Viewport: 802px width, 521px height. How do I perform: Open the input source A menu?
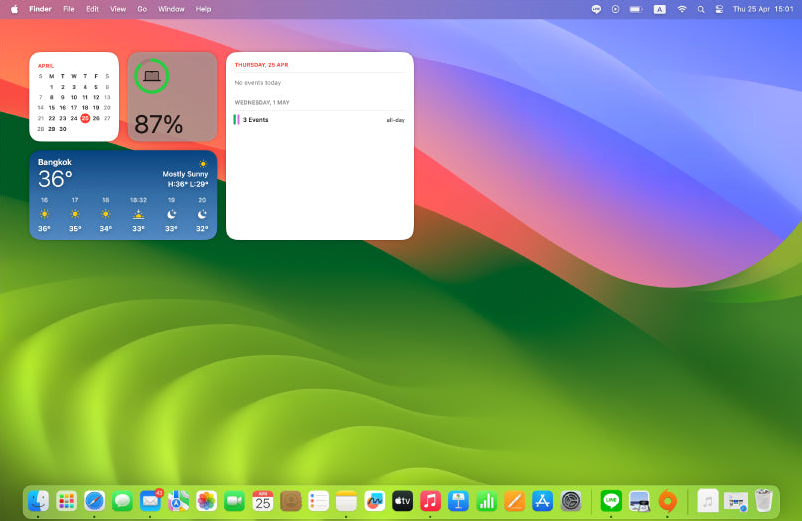(660, 9)
